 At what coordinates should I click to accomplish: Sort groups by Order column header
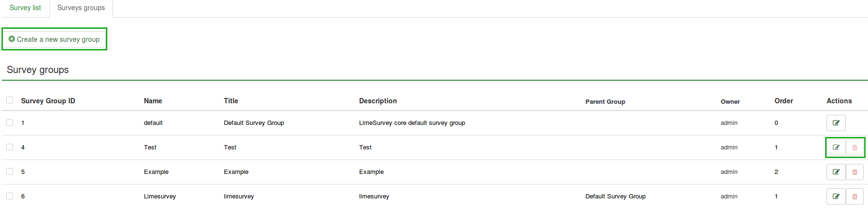point(783,101)
